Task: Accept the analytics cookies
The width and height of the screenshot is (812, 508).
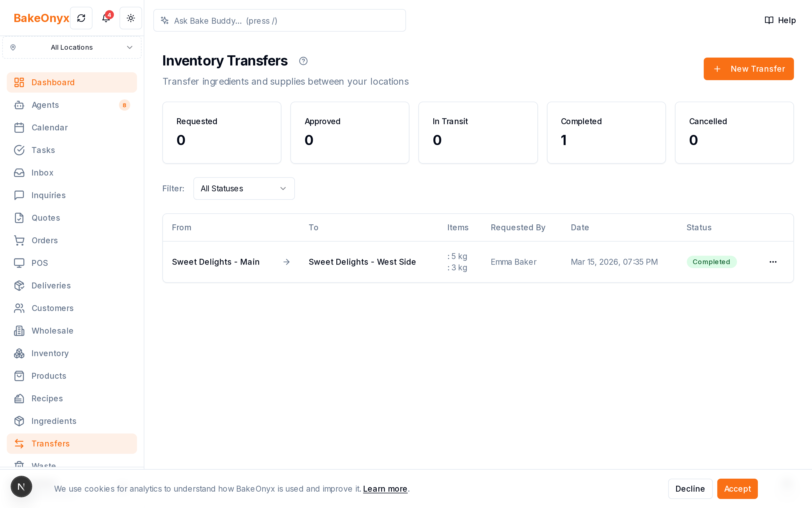Action: pyautogui.click(x=737, y=489)
